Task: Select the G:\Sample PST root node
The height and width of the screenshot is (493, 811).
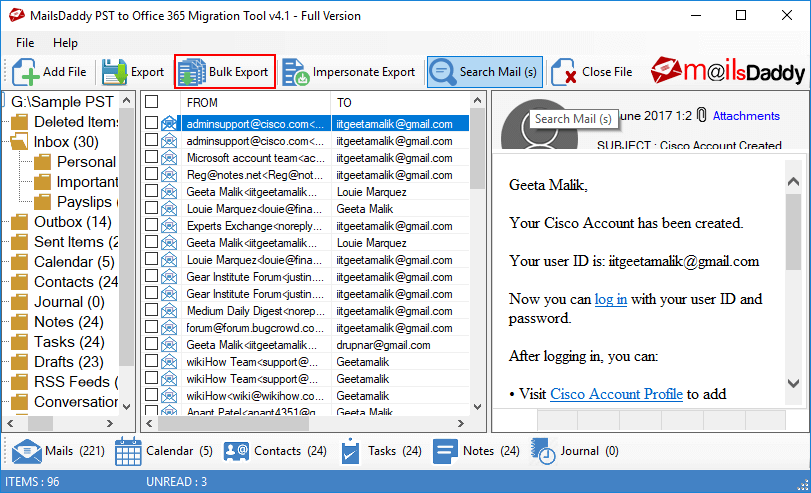Action: click(62, 102)
